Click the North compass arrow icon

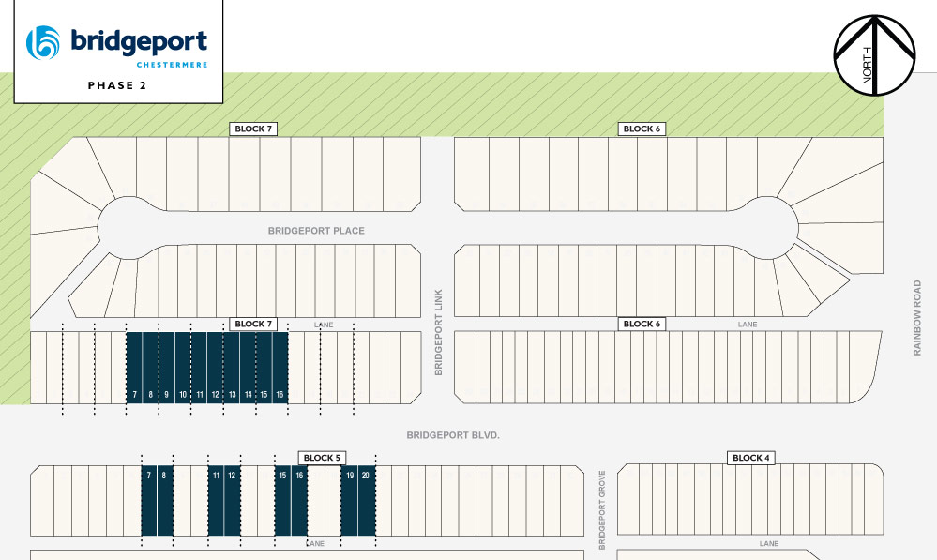(873, 55)
